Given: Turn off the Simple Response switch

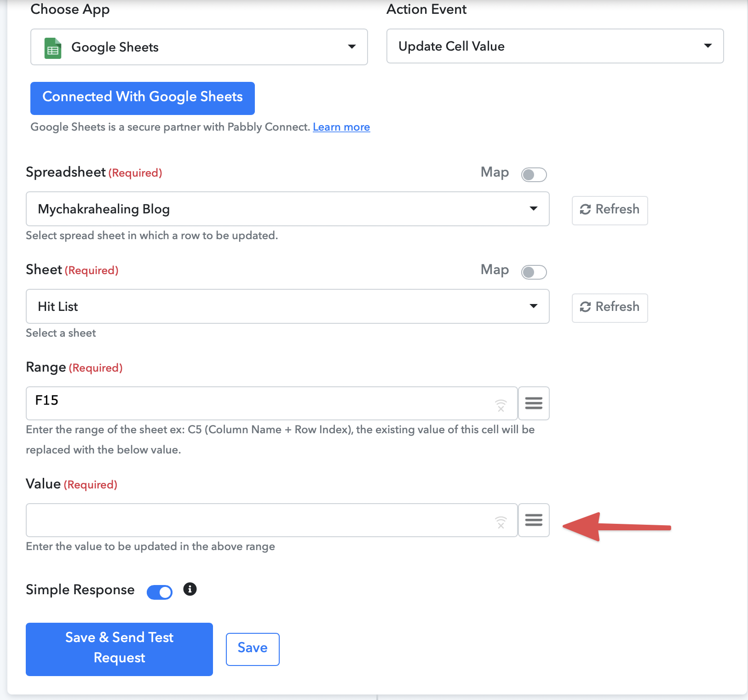Looking at the screenshot, I should (x=160, y=592).
